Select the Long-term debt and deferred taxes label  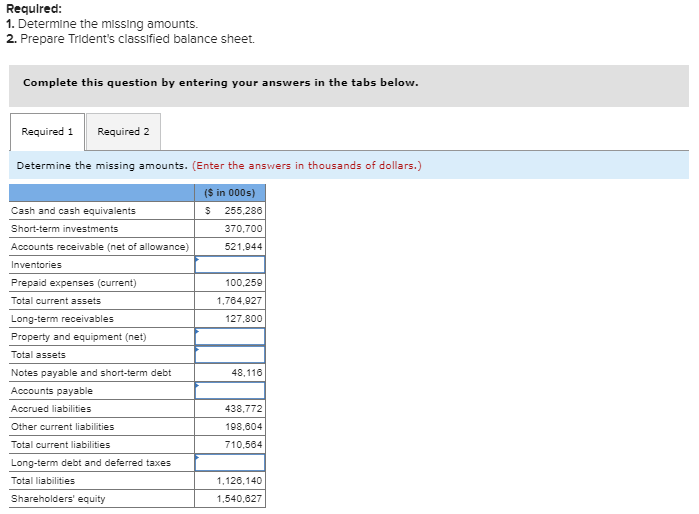click(x=91, y=463)
